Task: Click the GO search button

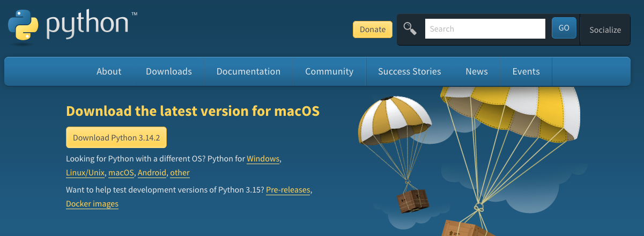Action: coord(564,28)
